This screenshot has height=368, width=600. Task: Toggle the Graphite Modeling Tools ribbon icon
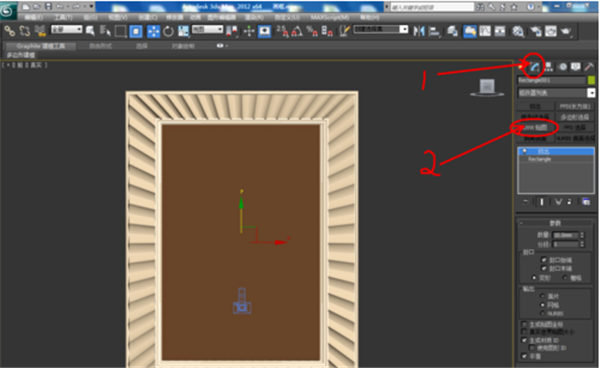click(x=470, y=31)
